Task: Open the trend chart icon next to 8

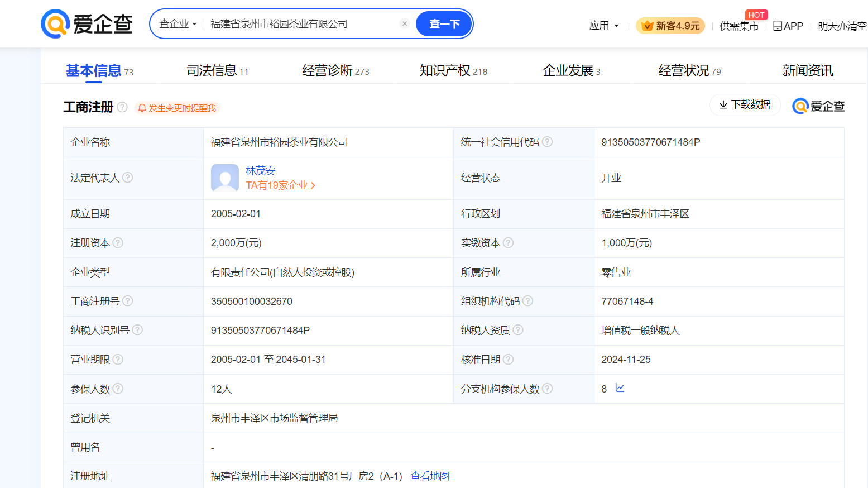Action: click(620, 388)
